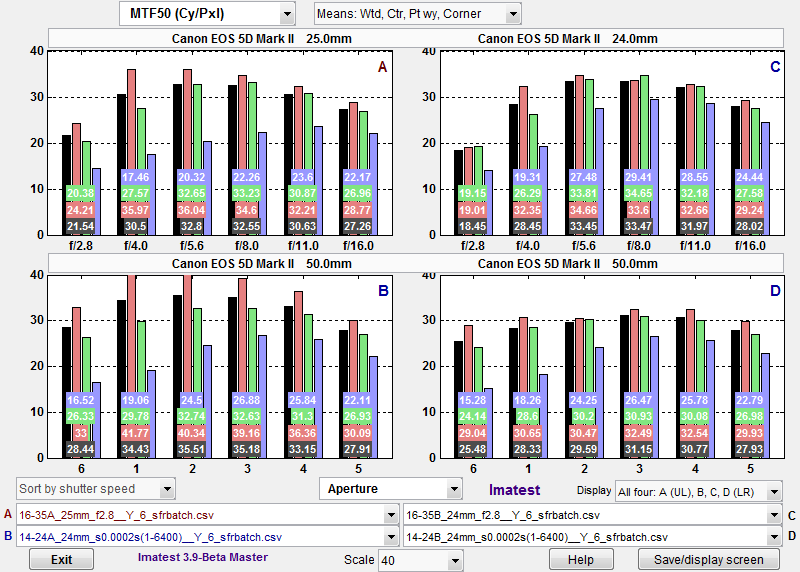The width and height of the screenshot is (800, 572).
Task: Open the Aperture selection dropdown
Action: [x=391, y=489]
